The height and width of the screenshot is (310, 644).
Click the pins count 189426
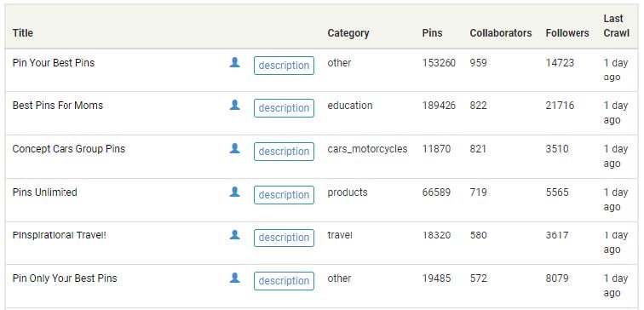click(439, 106)
